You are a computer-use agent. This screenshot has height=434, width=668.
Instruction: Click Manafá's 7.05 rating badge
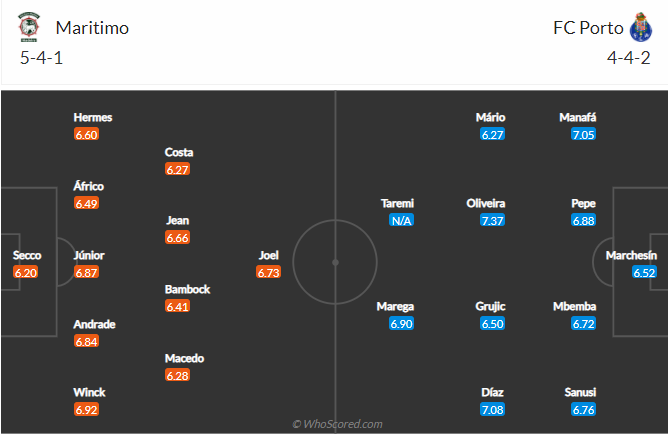click(x=583, y=135)
